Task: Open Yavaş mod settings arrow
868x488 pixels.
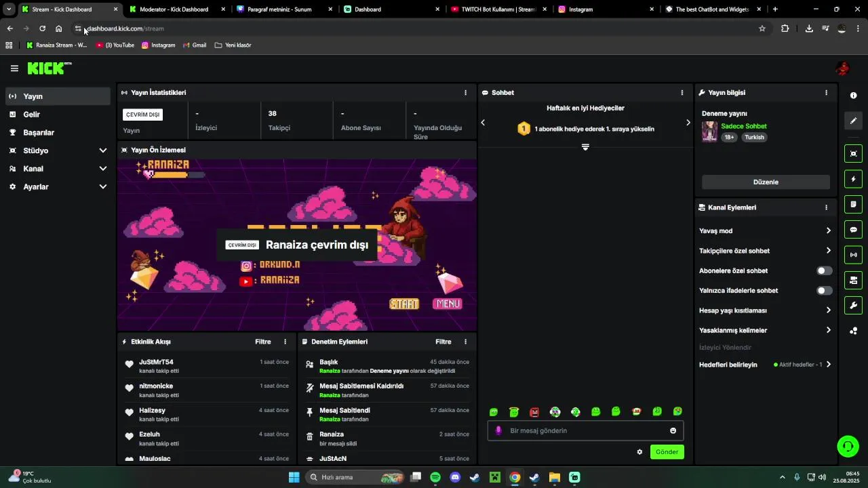Action: pos(828,231)
